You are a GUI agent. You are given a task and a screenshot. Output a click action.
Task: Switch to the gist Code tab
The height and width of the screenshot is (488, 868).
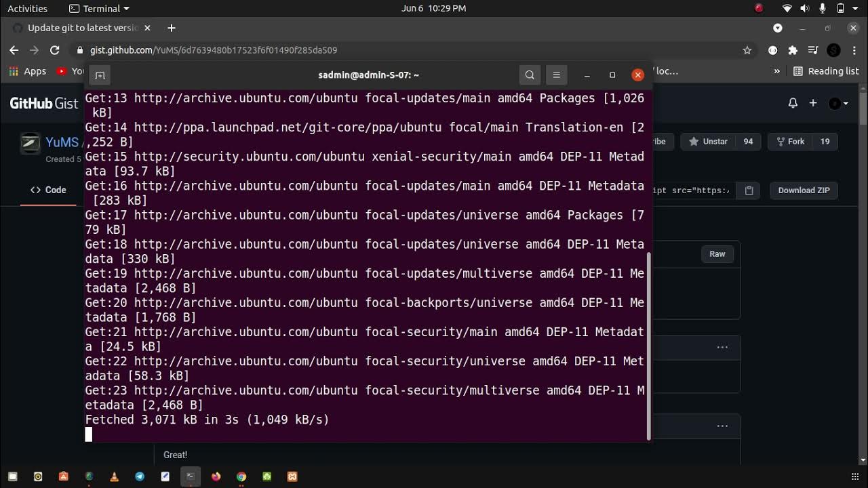click(48, 190)
